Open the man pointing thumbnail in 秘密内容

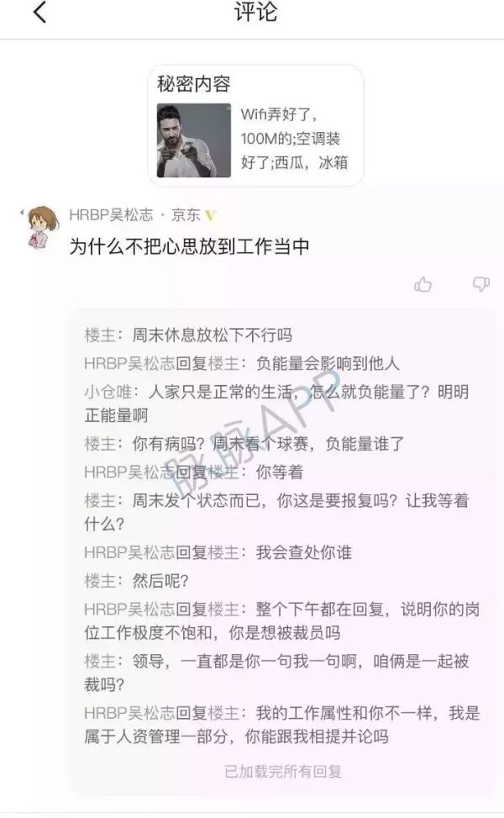194,140
